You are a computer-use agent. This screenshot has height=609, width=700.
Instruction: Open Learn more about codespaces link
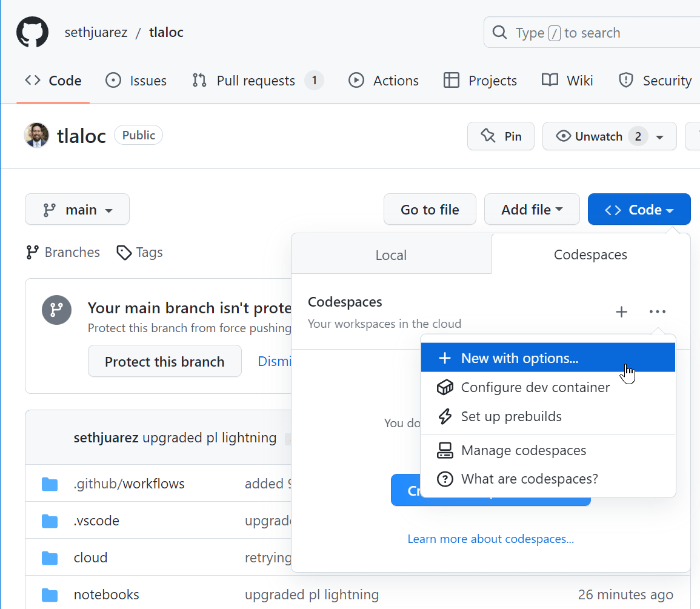tap(490, 539)
